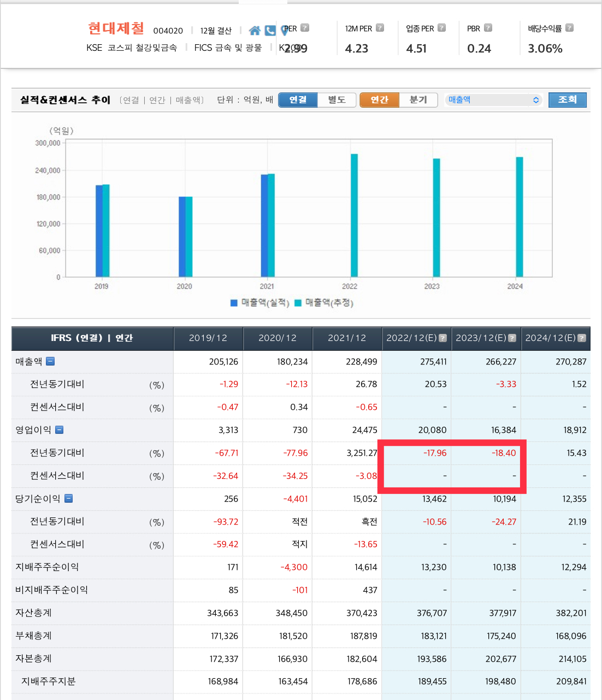Image resolution: width=602 pixels, height=700 pixels.
Task: Select the 2021/12 column header
Action: point(347,338)
